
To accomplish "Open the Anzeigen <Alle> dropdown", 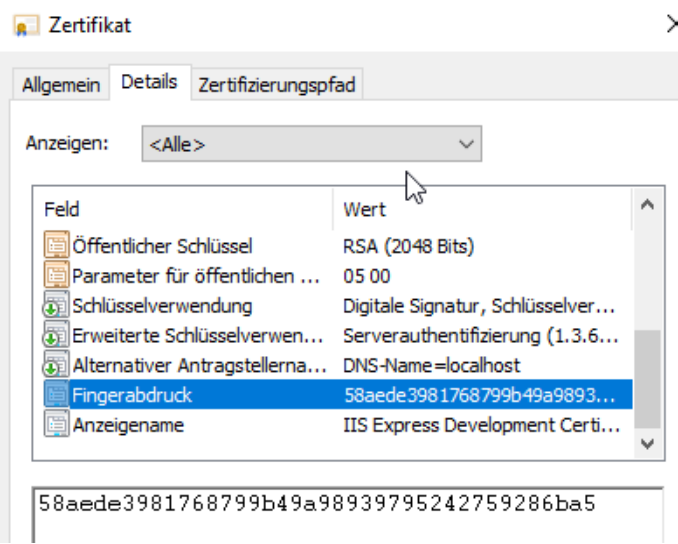I will [312, 144].
